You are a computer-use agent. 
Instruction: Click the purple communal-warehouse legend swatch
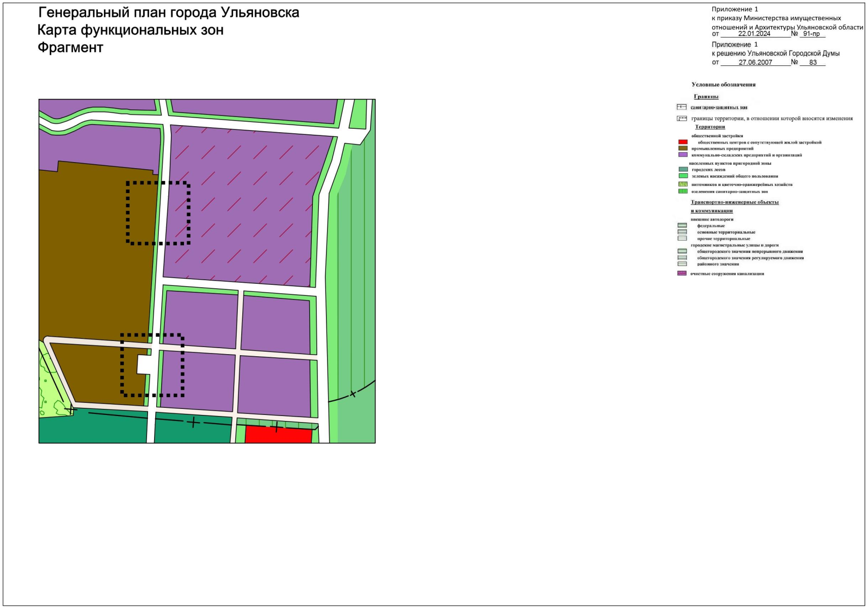tap(682, 155)
